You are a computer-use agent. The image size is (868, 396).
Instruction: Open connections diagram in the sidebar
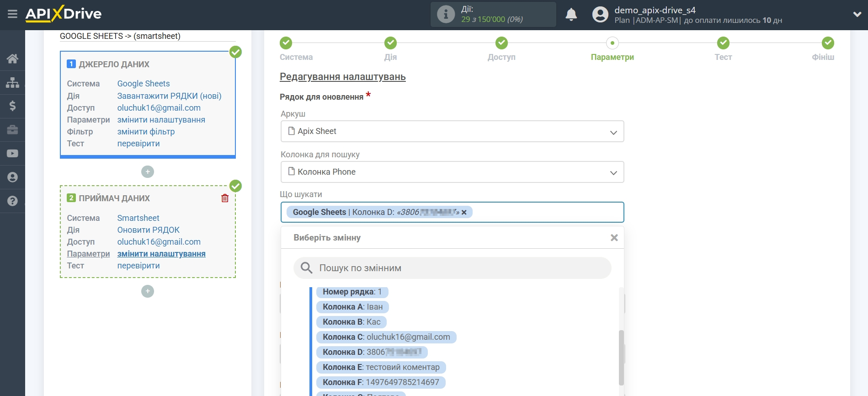12,82
